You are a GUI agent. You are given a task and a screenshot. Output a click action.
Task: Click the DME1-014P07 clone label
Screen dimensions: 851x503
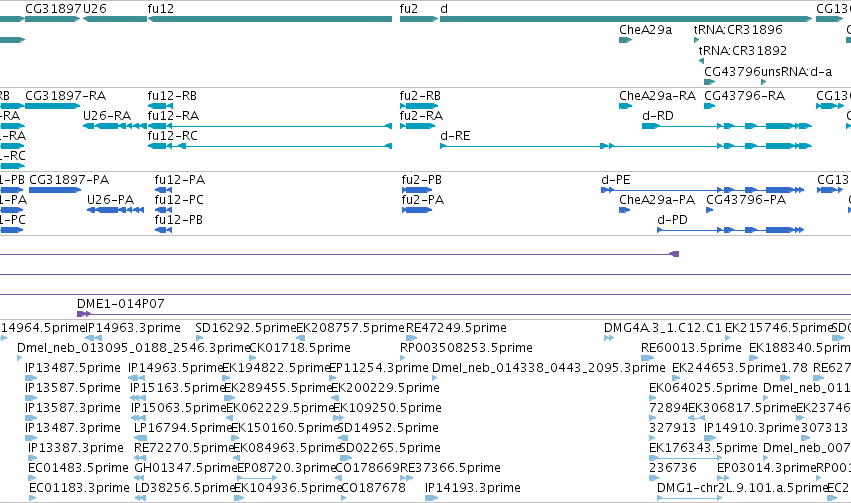click(x=120, y=304)
